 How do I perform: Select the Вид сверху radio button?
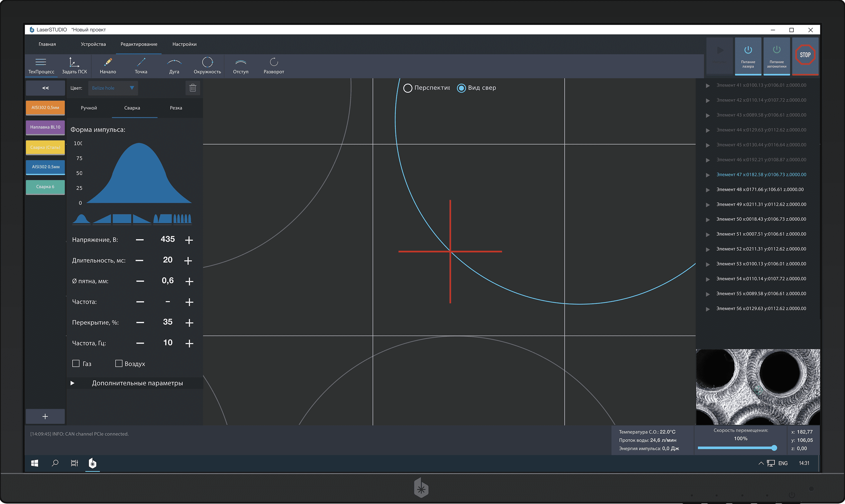pos(461,88)
